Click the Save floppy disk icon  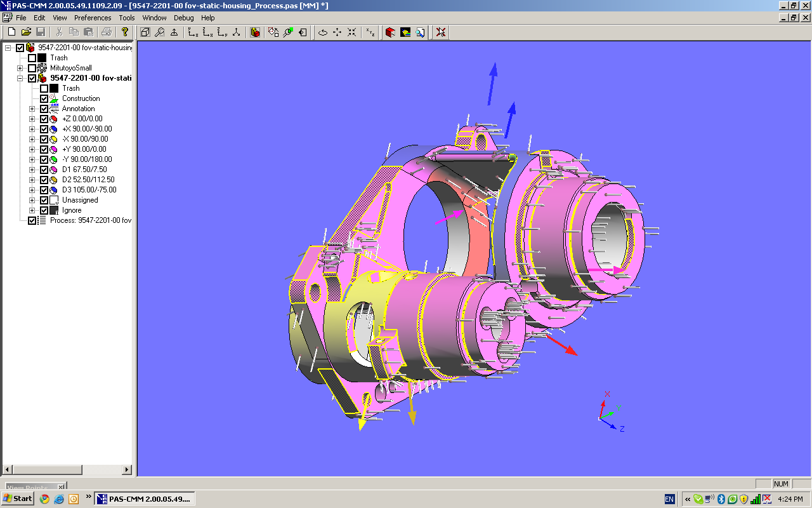click(41, 32)
